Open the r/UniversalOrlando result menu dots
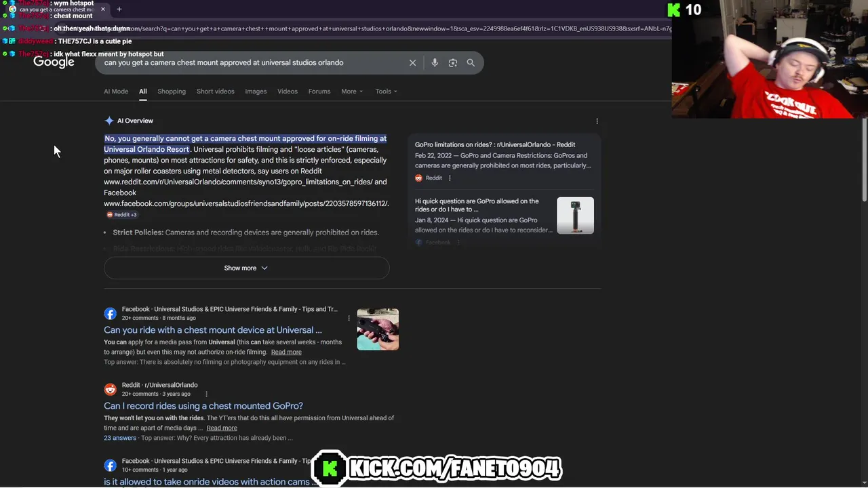The height and width of the screenshot is (488, 868). [x=206, y=394]
